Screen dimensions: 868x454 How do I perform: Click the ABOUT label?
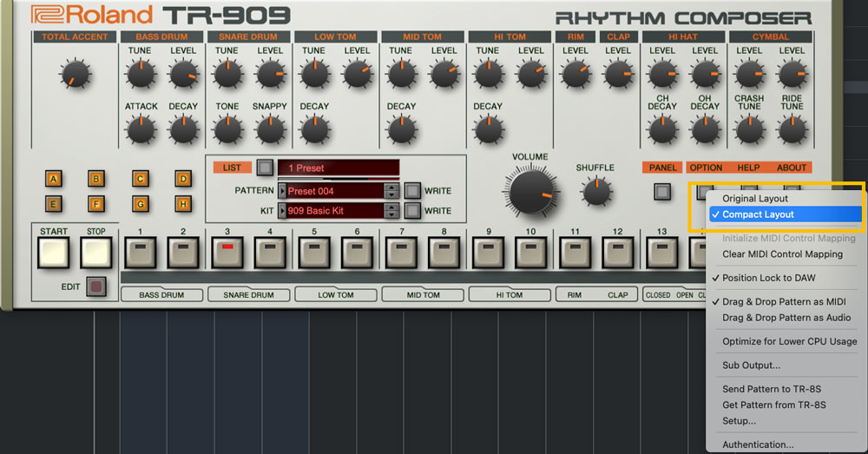(x=792, y=168)
